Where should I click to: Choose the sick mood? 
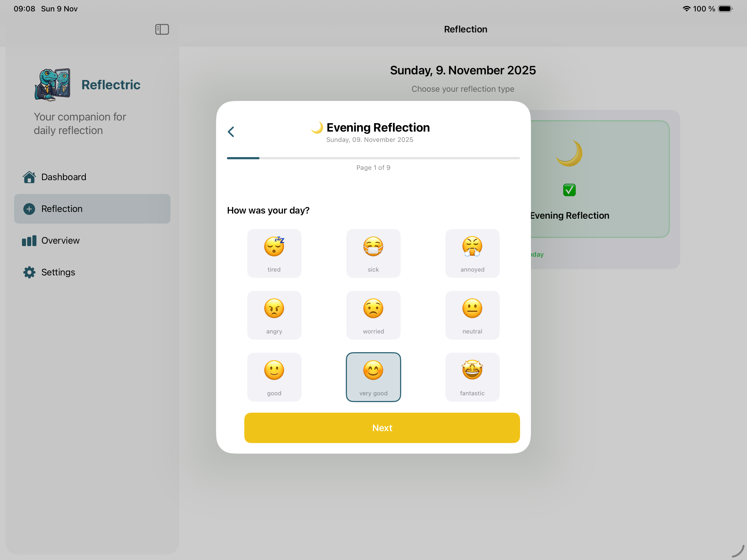pyautogui.click(x=373, y=253)
